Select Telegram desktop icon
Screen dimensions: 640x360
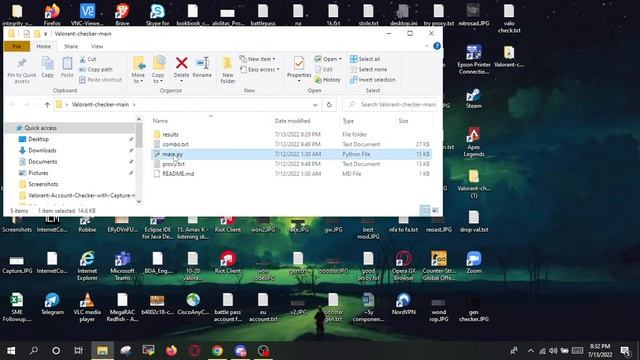(x=52, y=304)
